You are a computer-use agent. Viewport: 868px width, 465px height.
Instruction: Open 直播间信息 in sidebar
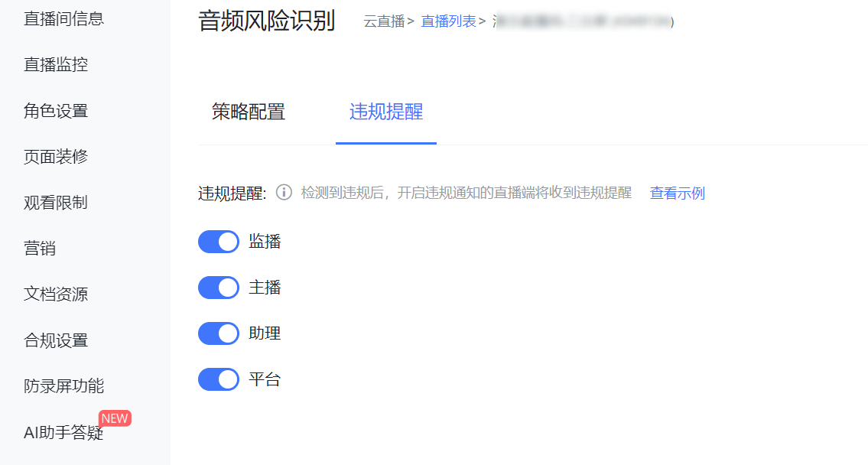point(63,19)
